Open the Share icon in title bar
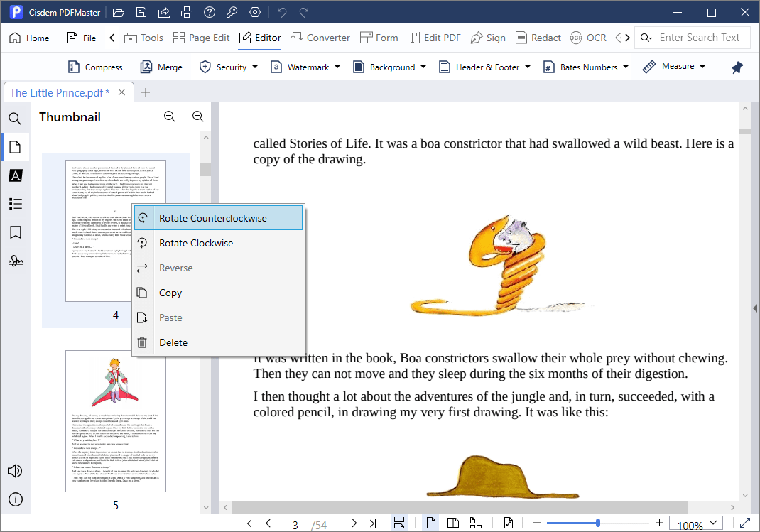The image size is (760, 532). click(x=163, y=12)
